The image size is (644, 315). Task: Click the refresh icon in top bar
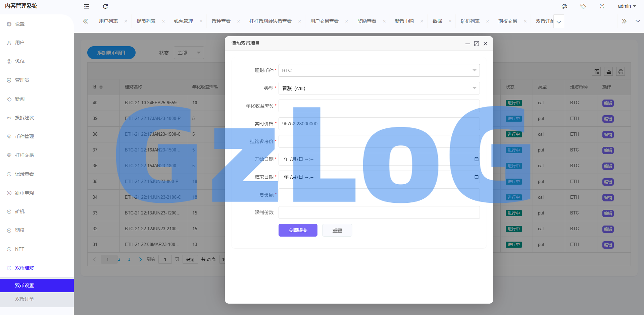105,6
